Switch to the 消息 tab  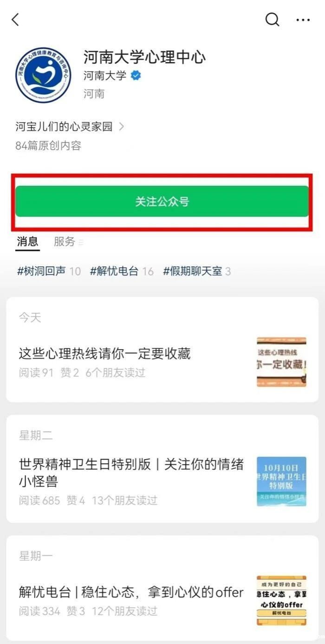tap(27, 241)
